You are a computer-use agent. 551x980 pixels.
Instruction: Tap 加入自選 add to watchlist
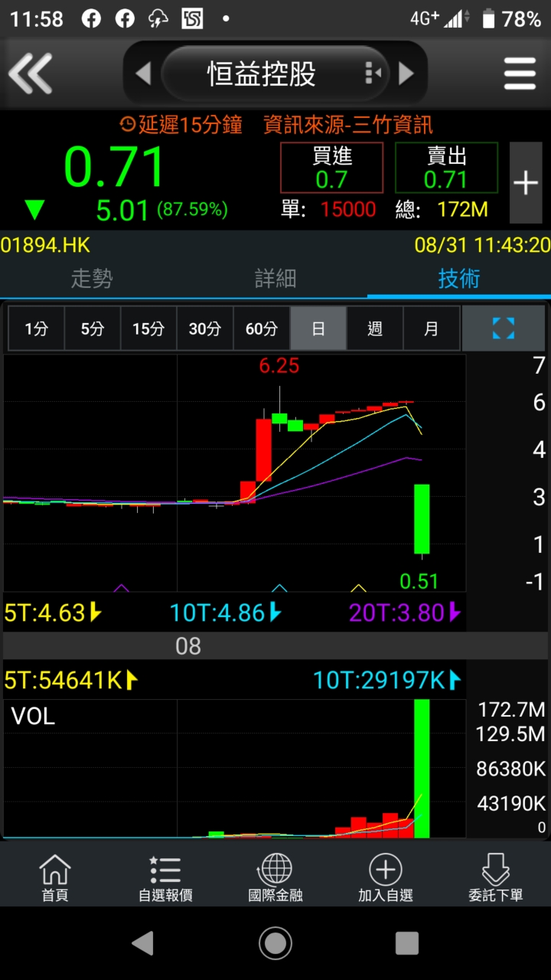point(386,877)
